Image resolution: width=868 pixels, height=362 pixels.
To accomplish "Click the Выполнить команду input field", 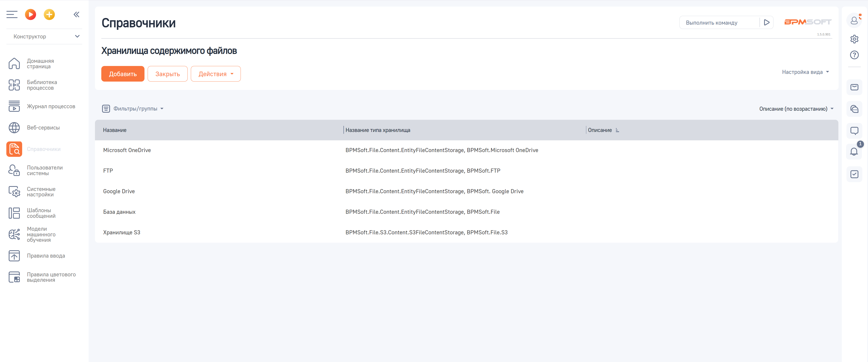I will [x=719, y=23].
